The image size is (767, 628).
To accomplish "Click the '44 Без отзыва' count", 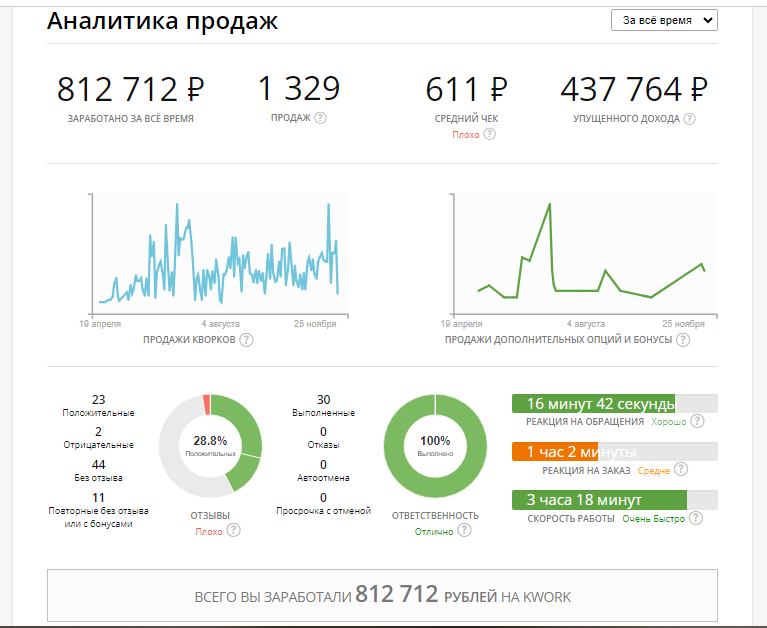I will 98,471.
